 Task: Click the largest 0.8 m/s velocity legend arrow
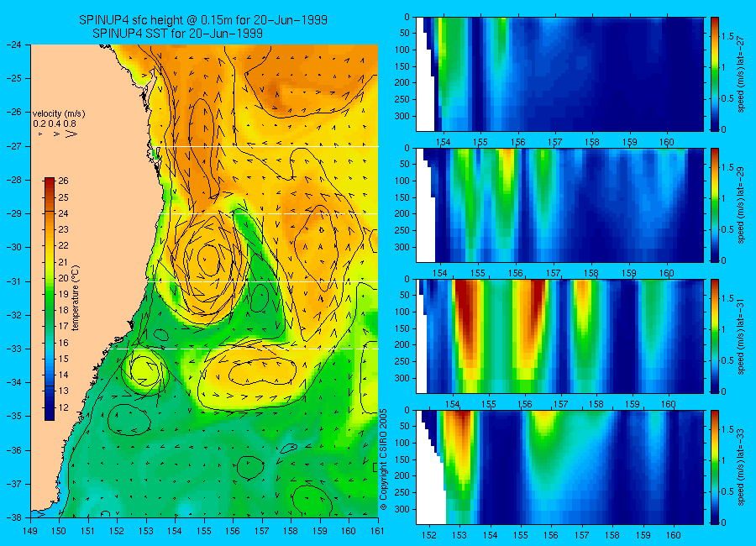71,134
